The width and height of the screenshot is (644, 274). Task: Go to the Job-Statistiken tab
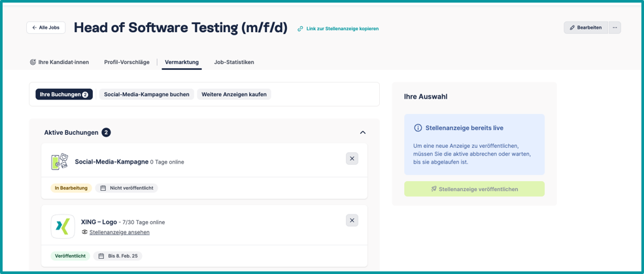(234, 62)
